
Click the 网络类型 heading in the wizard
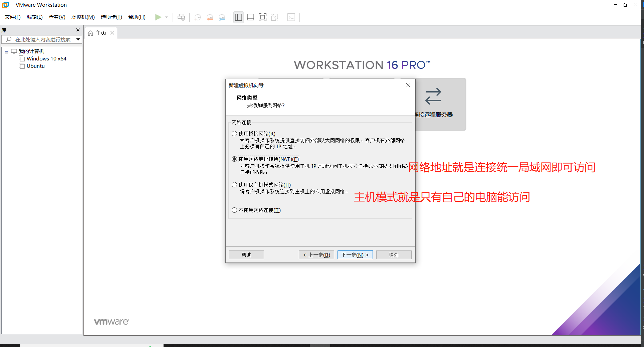click(x=247, y=98)
